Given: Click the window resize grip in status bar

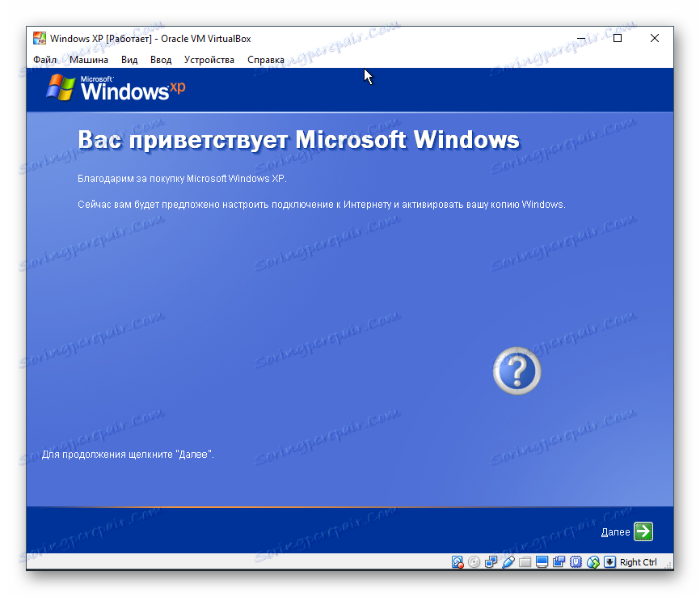Looking at the screenshot, I should 668,565.
